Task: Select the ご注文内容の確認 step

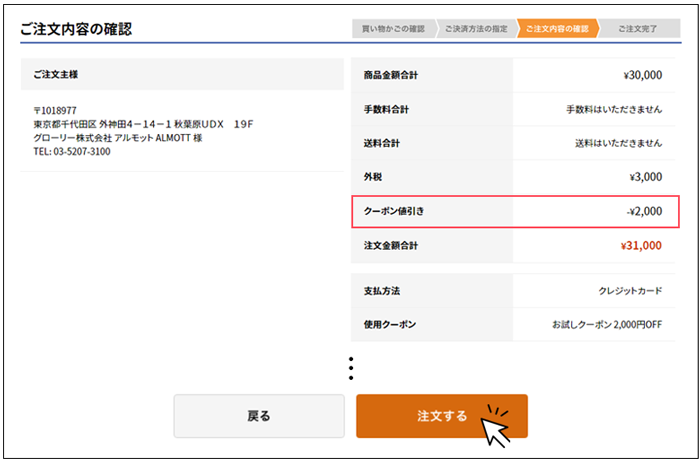Action: [x=557, y=29]
